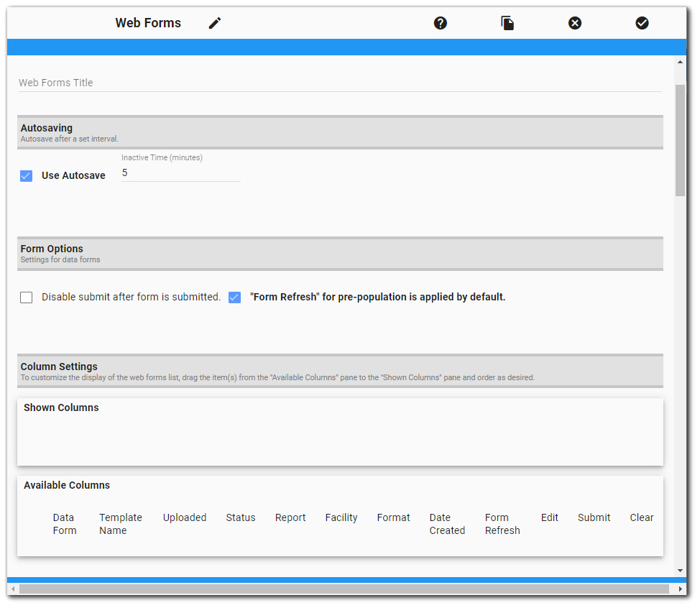The image size is (700, 608).
Task: Select the Date Created column item
Action: pos(447,524)
